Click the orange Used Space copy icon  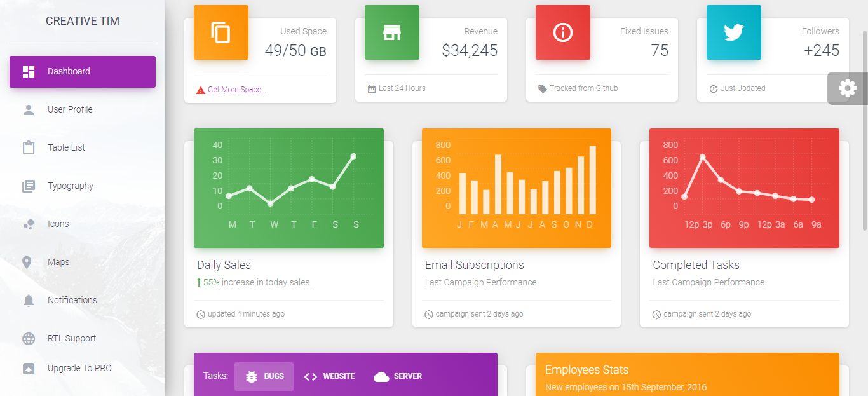coord(220,32)
